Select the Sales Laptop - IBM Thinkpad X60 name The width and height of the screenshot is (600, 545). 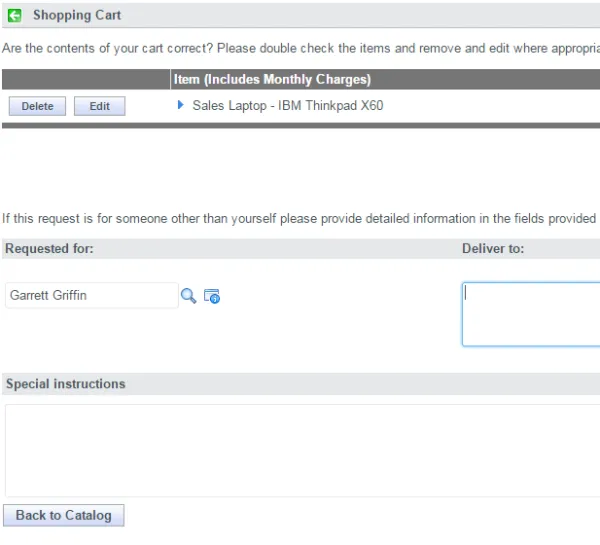[287, 106]
